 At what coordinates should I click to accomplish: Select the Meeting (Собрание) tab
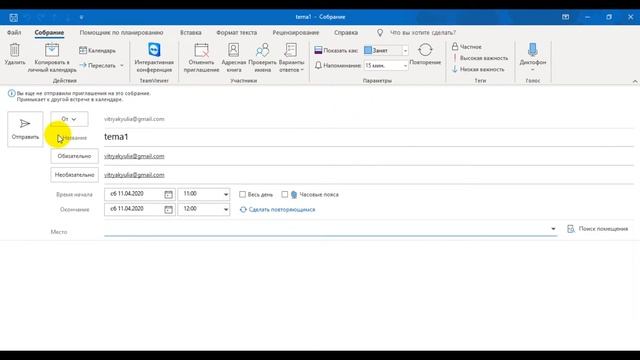tap(49, 33)
